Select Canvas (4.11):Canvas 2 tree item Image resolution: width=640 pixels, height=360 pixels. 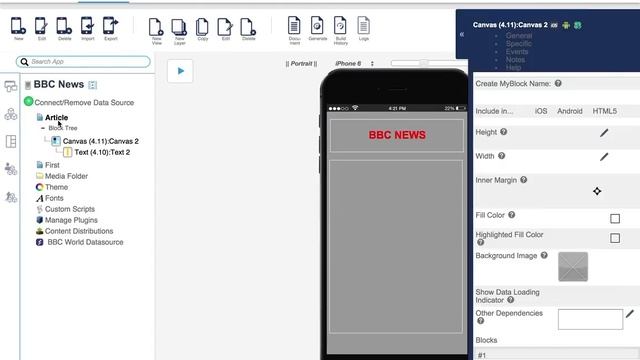[x=100, y=141]
